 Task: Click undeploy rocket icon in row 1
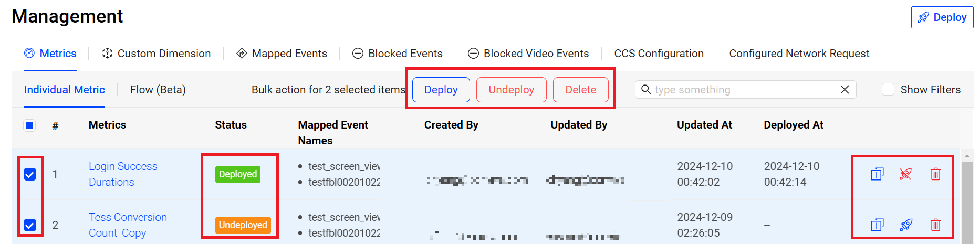point(906,174)
